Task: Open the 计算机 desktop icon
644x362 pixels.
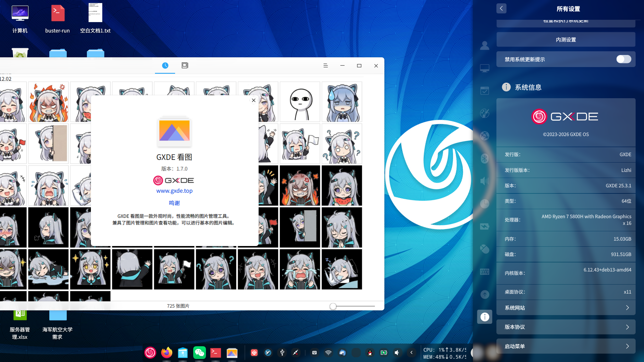Action: [20, 19]
